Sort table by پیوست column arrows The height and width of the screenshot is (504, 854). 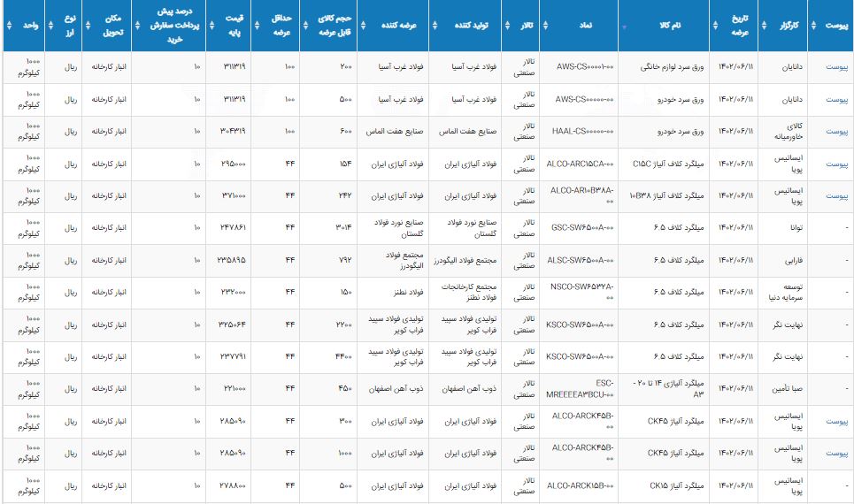[x=813, y=26]
